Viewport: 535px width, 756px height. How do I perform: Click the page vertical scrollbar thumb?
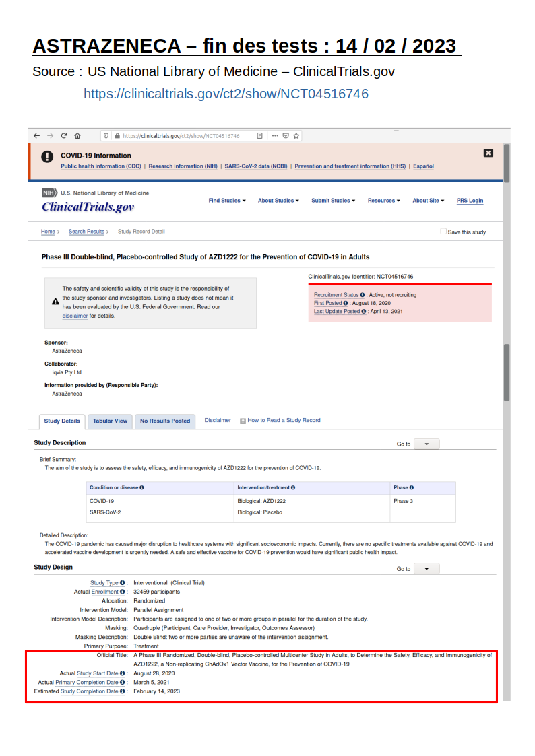(507, 372)
